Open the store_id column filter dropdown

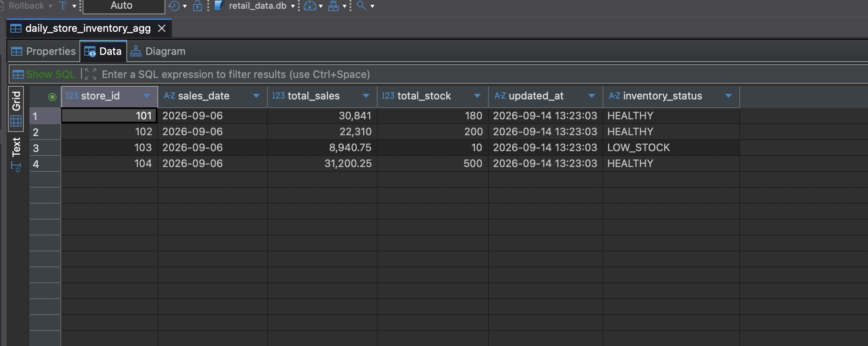(x=147, y=96)
